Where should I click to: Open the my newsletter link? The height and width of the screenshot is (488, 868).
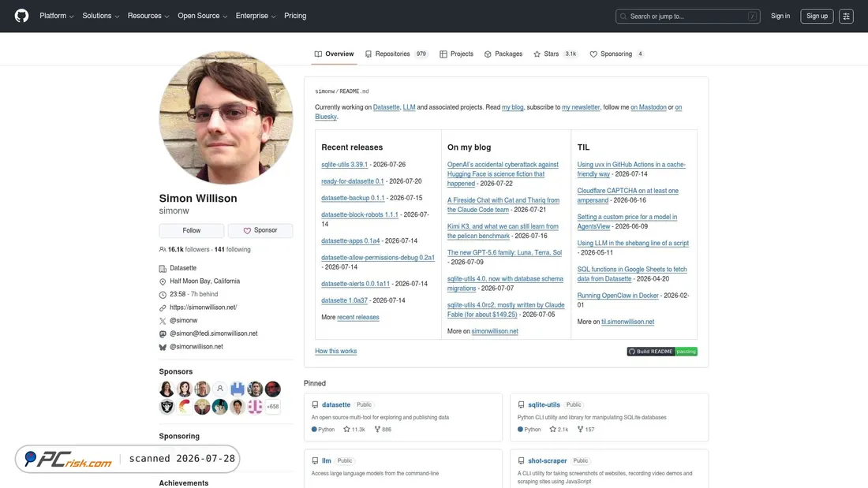coord(581,107)
